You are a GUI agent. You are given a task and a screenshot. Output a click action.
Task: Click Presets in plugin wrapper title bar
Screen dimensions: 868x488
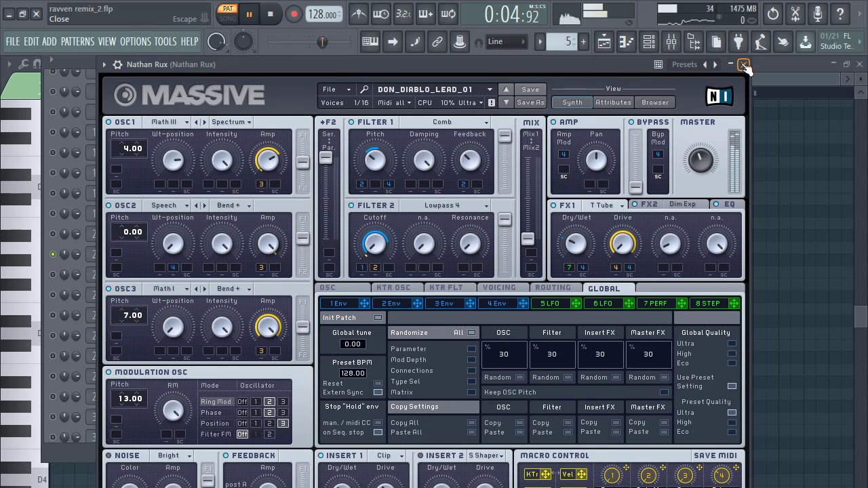coord(684,64)
